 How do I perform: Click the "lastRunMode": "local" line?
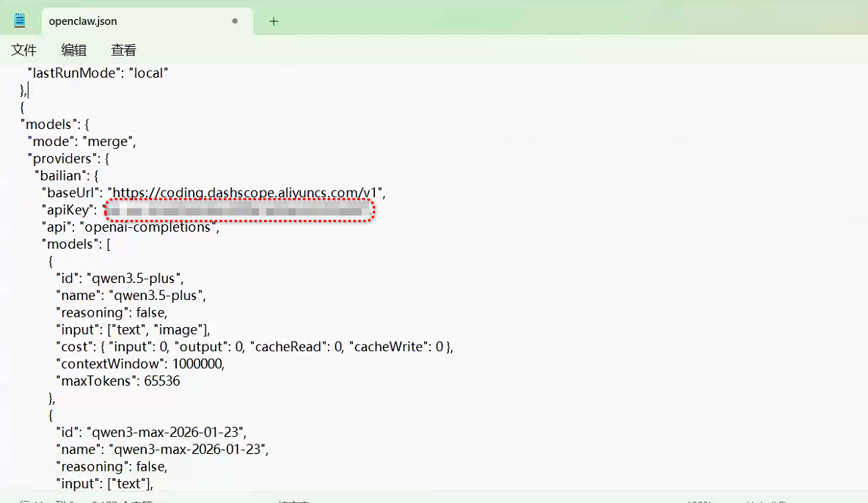[98, 73]
